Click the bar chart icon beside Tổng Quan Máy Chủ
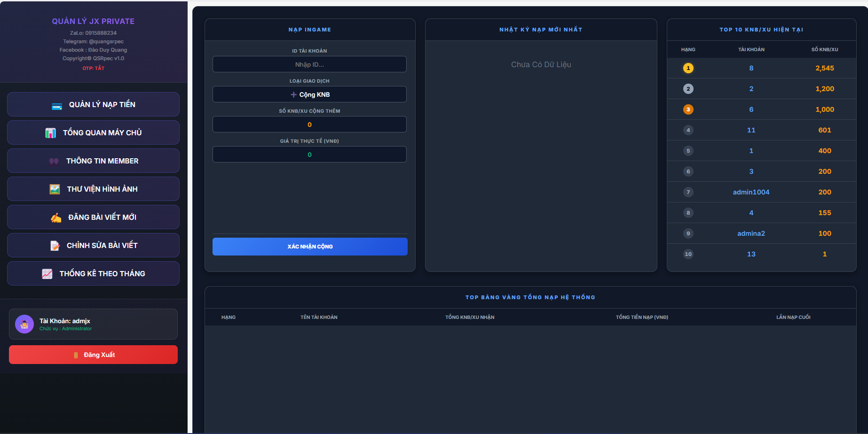Screen dimensions: 868x434 click(51, 133)
